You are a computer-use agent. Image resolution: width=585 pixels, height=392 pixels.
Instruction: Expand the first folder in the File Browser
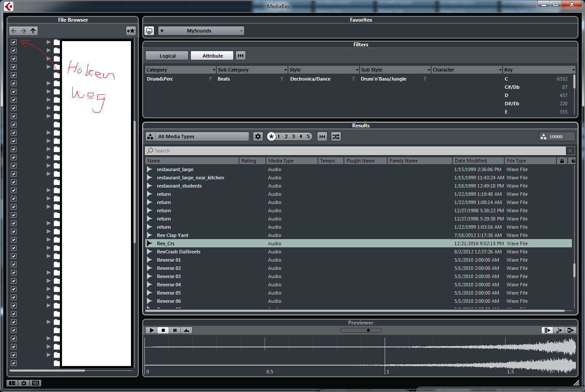[49, 42]
